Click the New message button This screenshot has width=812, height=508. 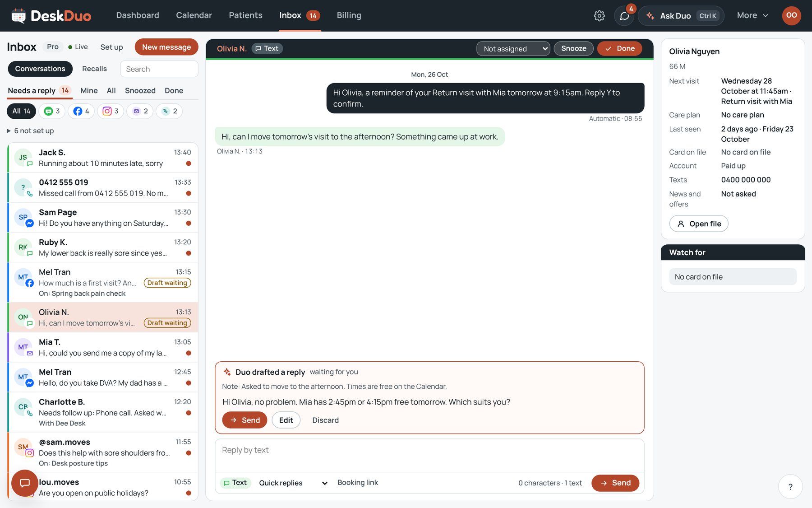tap(166, 47)
